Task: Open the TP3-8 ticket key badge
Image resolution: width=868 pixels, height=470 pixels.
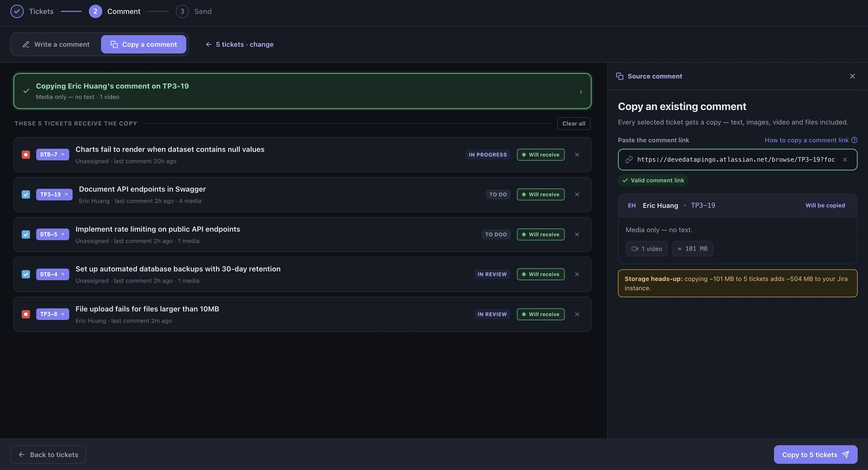Action: 53,314
